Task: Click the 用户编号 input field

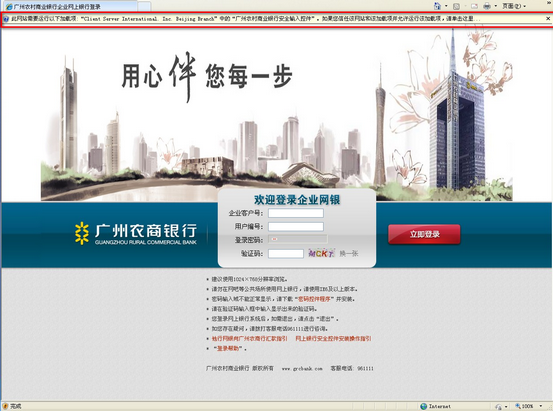Action: (296, 226)
